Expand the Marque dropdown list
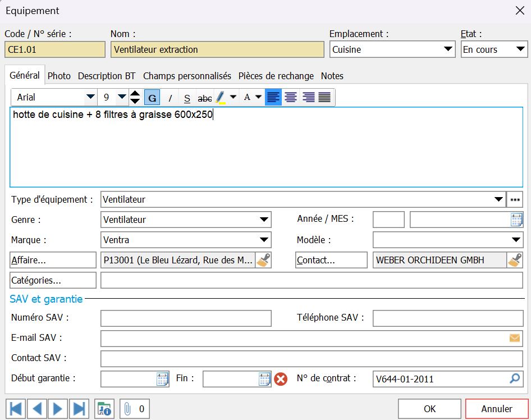The height and width of the screenshot is (420, 531). click(264, 240)
